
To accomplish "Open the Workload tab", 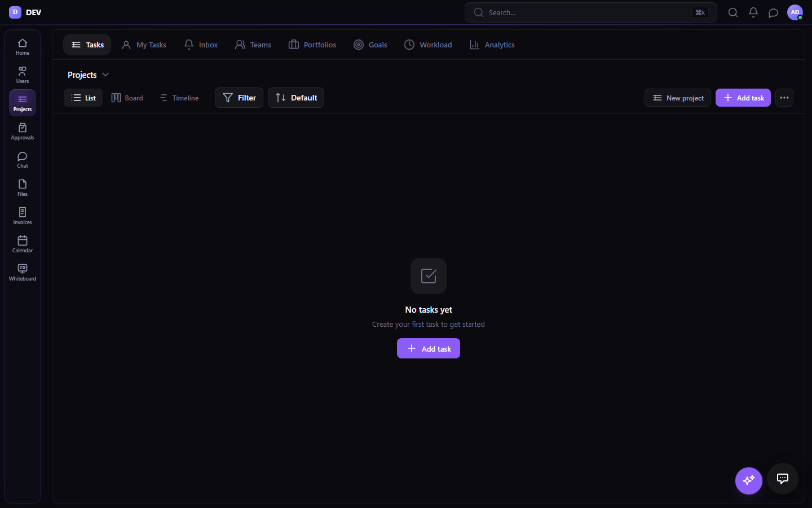I will [429, 45].
